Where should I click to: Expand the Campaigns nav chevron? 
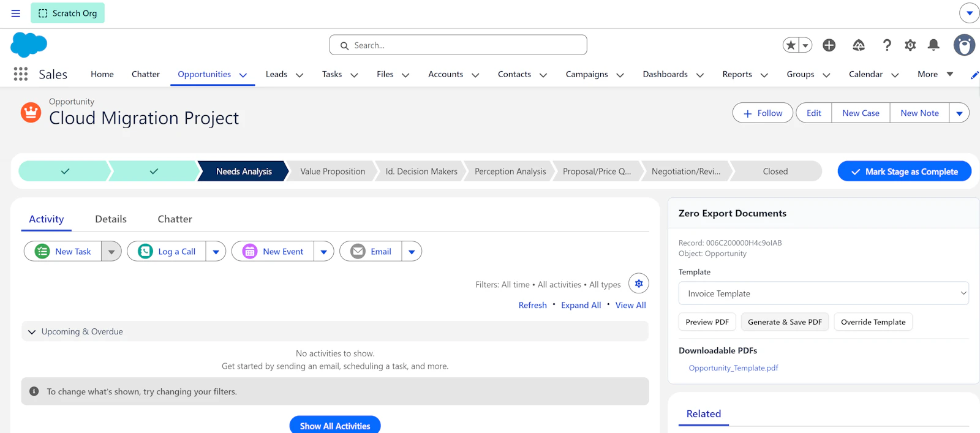click(620, 75)
